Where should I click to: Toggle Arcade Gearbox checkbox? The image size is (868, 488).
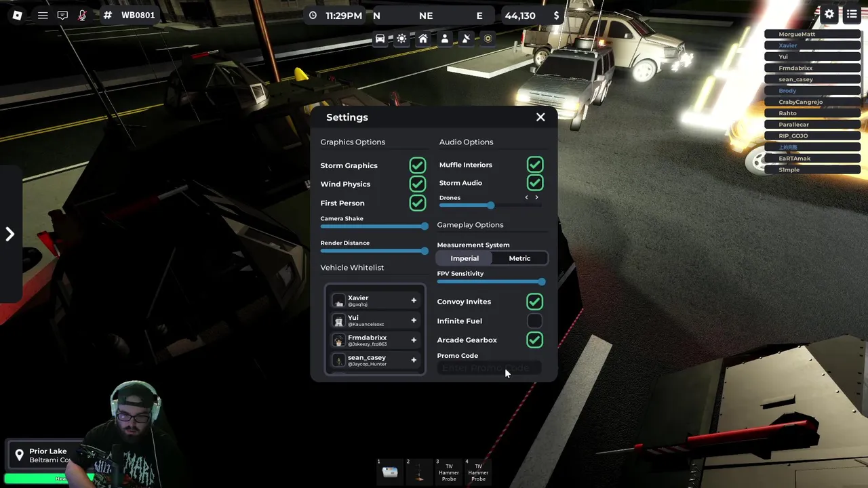click(x=534, y=340)
